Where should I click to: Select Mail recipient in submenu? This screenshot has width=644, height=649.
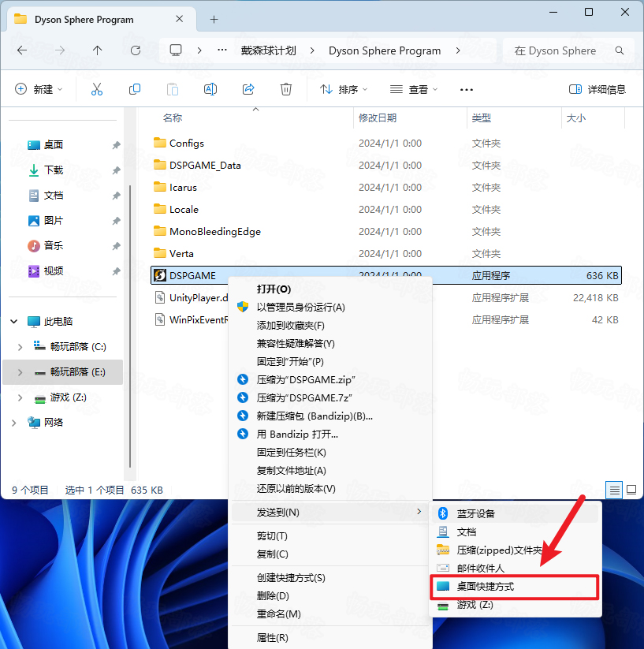point(516,569)
